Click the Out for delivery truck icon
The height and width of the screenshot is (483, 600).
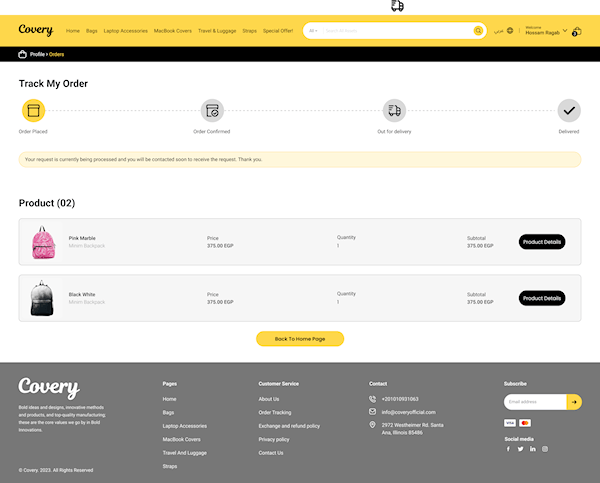point(394,111)
